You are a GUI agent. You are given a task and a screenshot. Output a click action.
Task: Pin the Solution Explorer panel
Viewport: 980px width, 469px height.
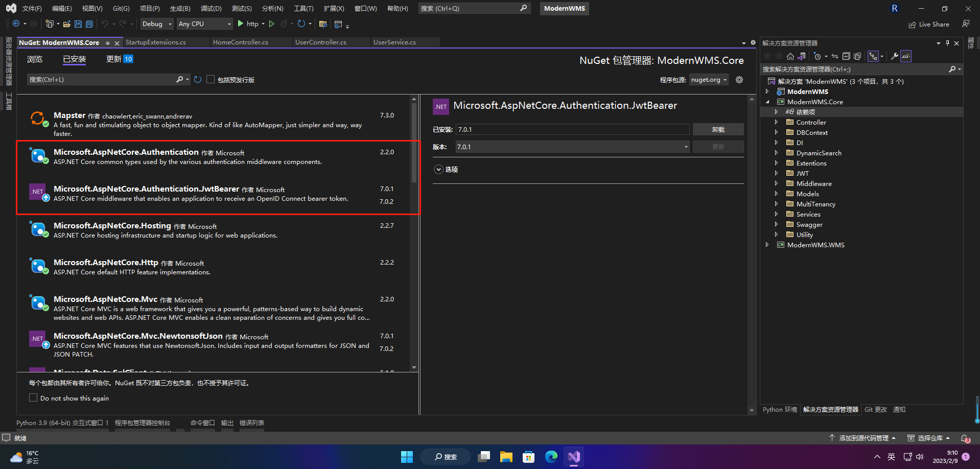pyautogui.click(x=947, y=43)
